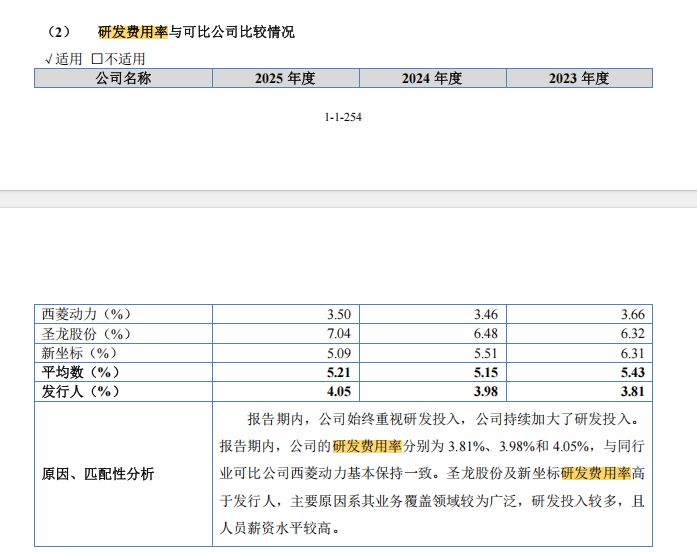This screenshot has width=697, height=553.
Task: Click value 5.51 in 新坐标 row
Action: click(486, 353)
